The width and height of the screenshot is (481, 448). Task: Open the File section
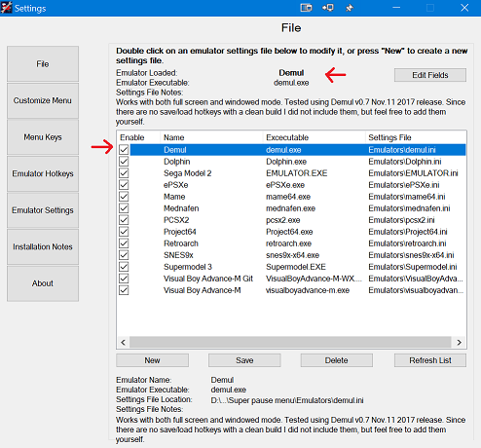tap(43, 63)
